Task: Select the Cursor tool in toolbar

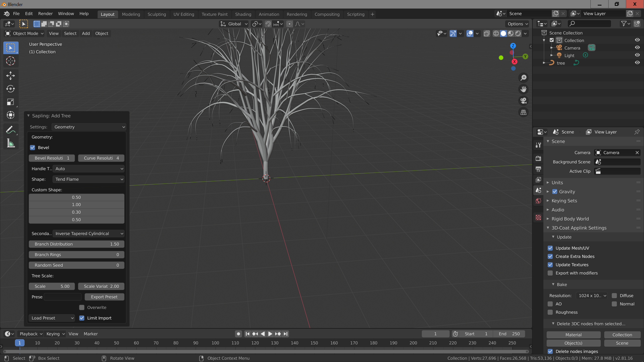Action: 11,61
